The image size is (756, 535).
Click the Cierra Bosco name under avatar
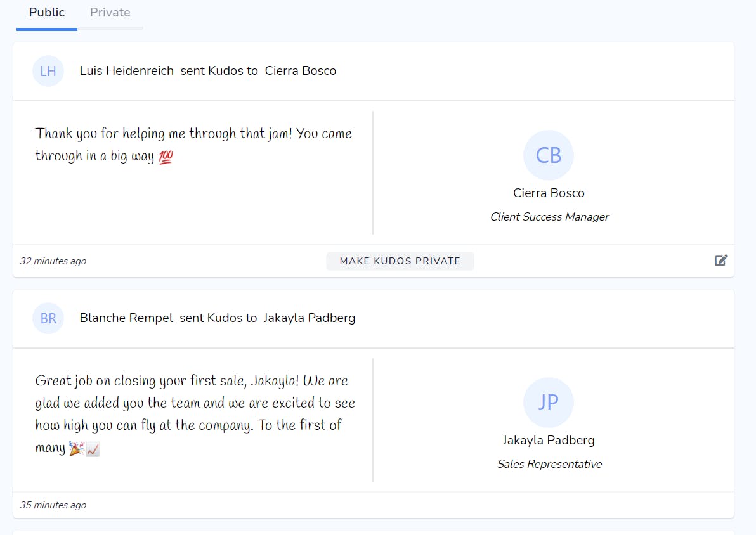(x=549, y=193)
